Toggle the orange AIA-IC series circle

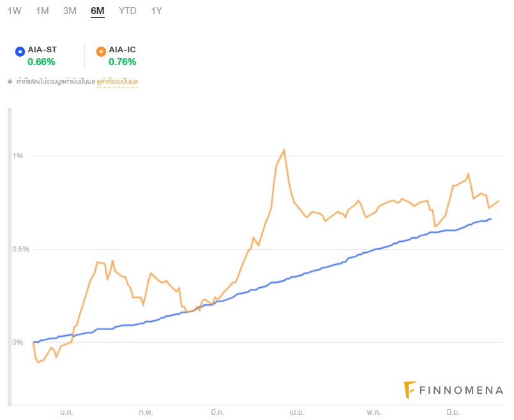click(101, 50)
